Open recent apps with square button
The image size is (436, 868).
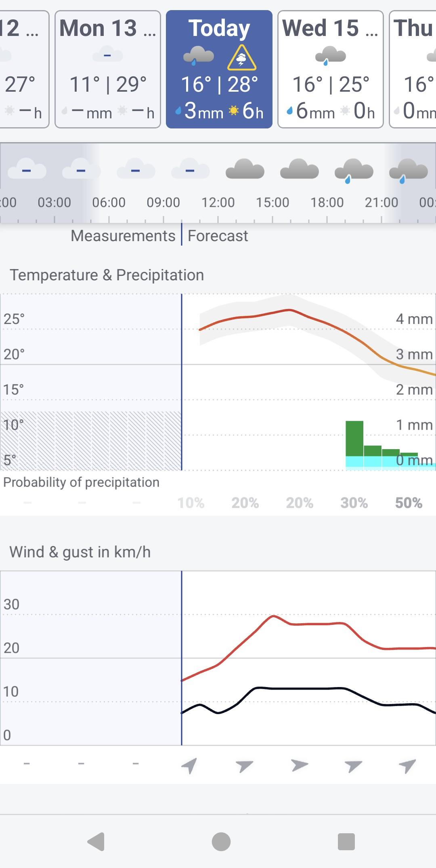(x=346, y=842)
